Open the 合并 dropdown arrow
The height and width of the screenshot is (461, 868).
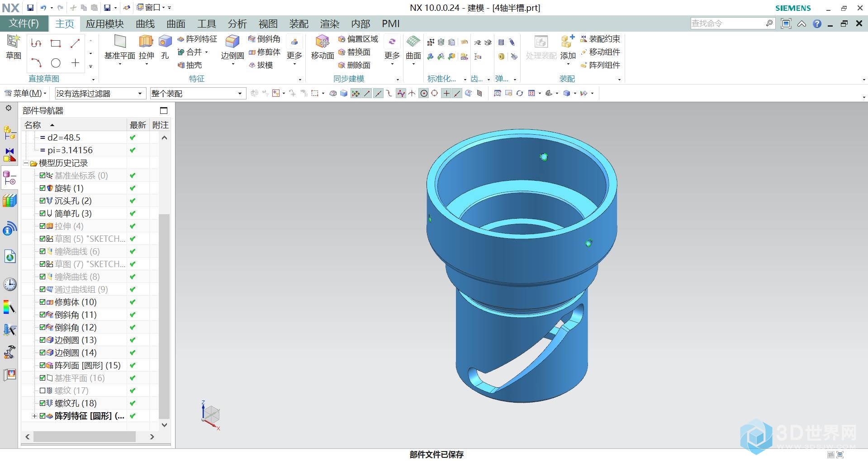click(206, 52)
